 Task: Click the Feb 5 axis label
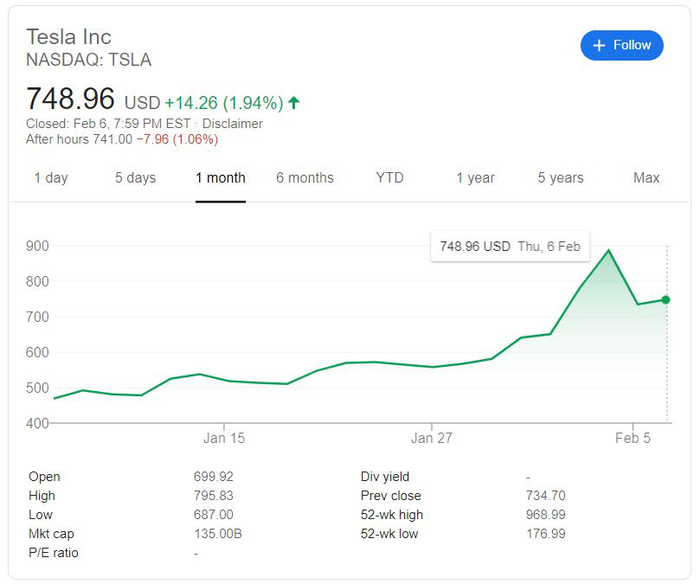(633, 438)
